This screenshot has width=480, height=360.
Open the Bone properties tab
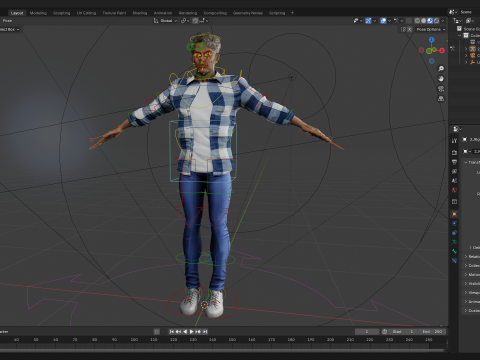(x=454, y=251)
